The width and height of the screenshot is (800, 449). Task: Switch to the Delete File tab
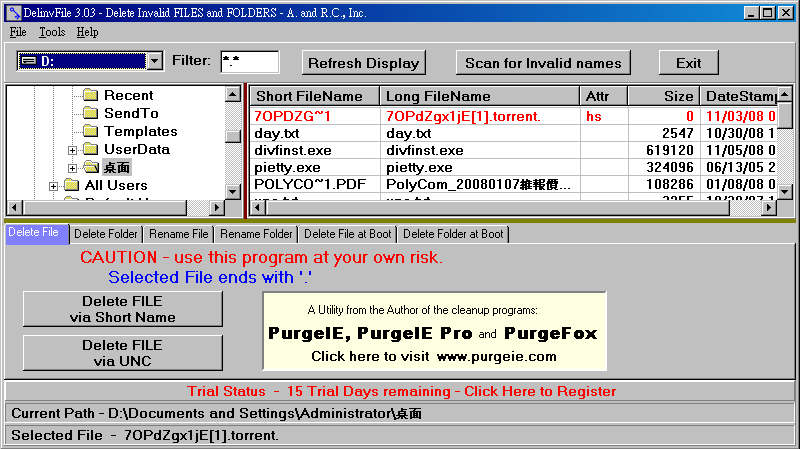coord(37,234)
